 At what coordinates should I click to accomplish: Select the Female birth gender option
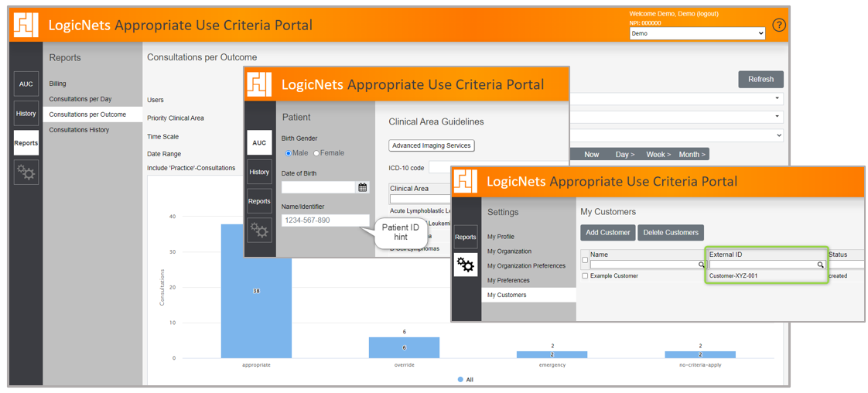tap(316, 152)
